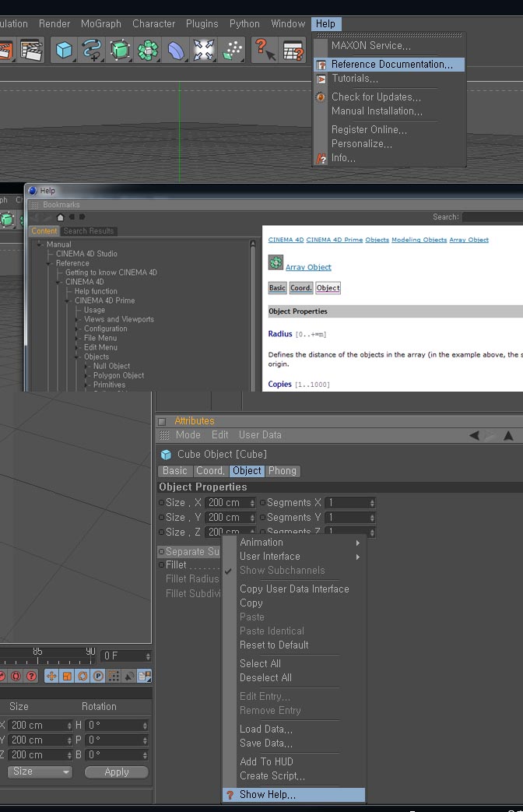
Task: Step the 0 F frame field spinner
Action: 148,656
